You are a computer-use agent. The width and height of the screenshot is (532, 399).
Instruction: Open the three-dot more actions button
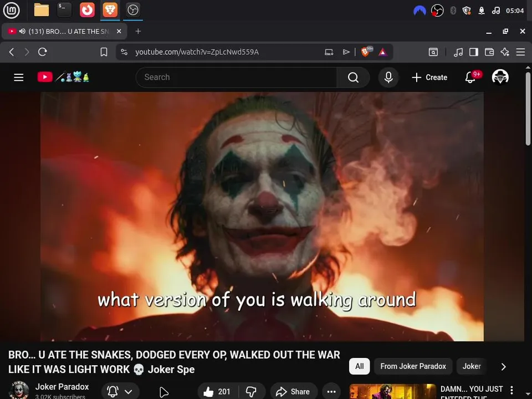331,392
